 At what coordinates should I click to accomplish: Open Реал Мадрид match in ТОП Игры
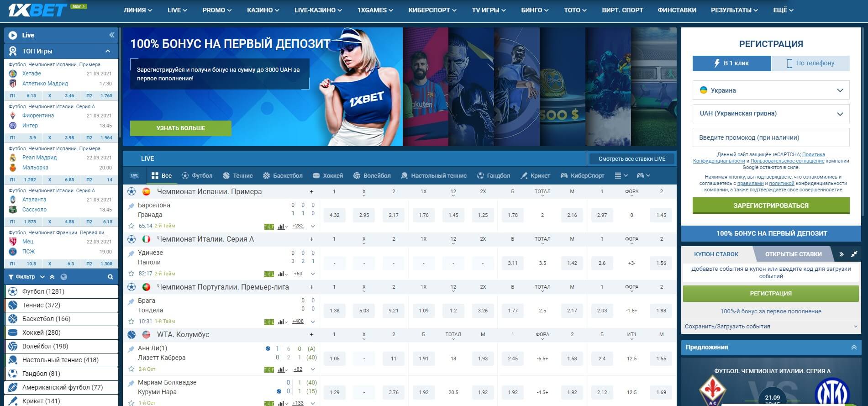point(40,158)
